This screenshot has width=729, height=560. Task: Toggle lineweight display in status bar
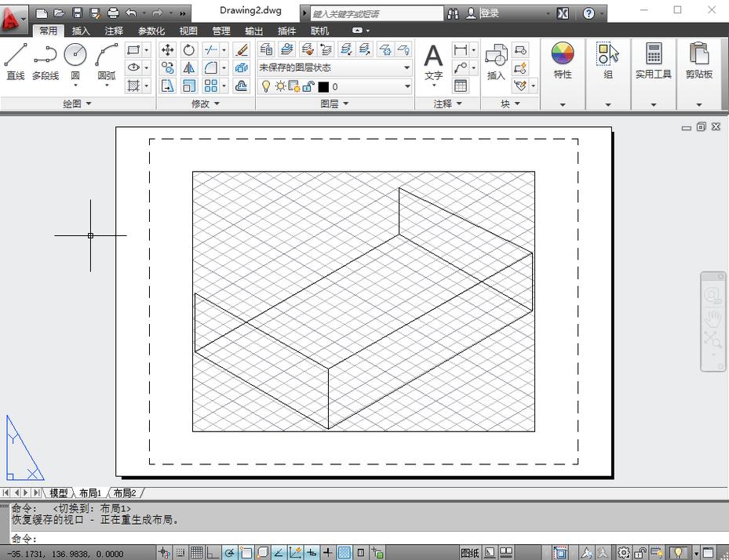click(x=328, y=553)
